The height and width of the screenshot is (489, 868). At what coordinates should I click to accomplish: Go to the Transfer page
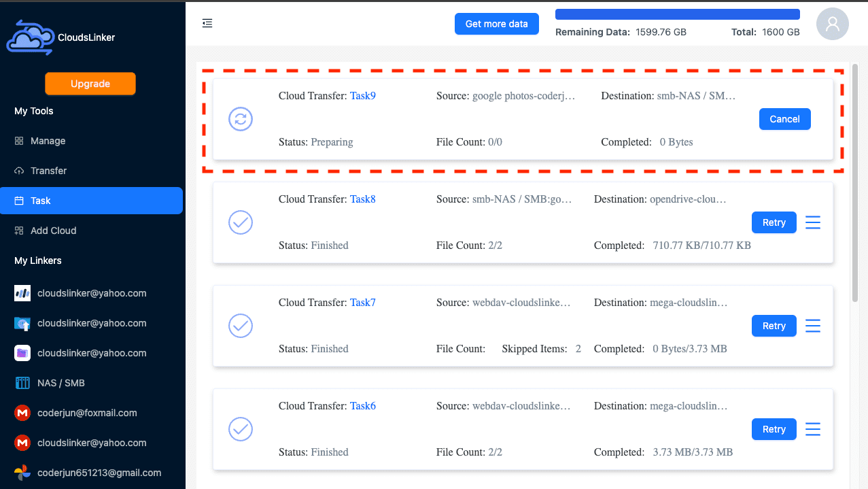point(91,171)
